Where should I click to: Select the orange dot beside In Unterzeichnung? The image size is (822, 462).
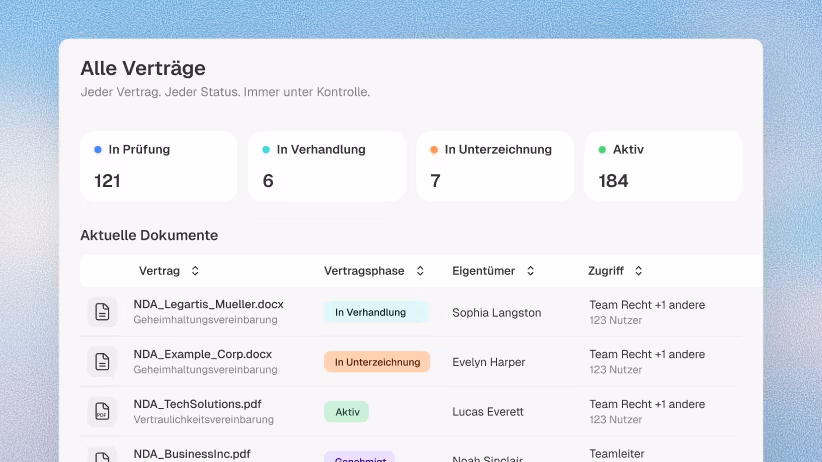(x=434, y=149)
